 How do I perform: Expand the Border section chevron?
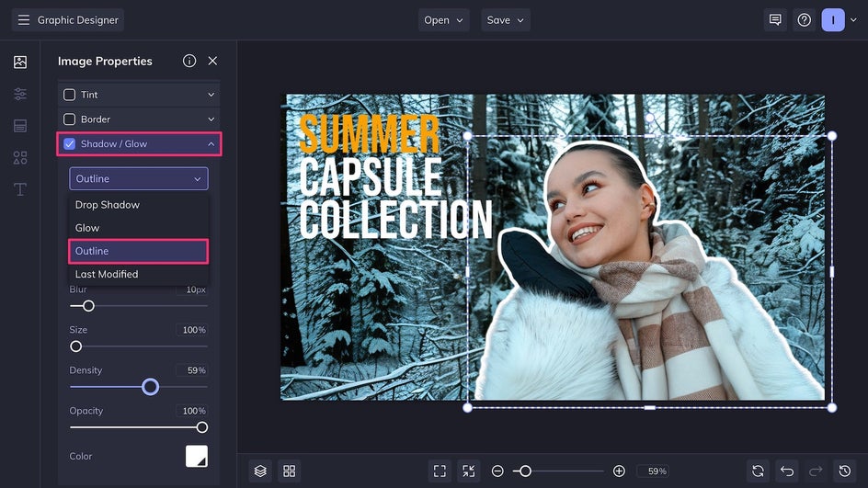tap(211, 119)
